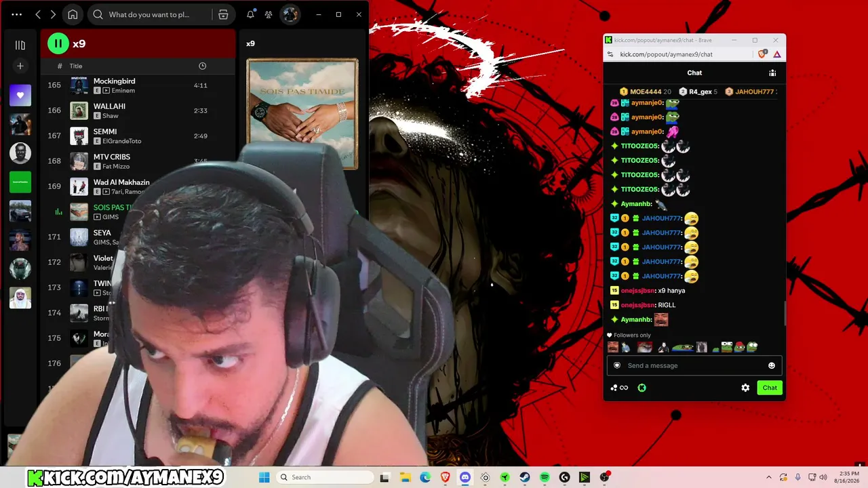Pause the x9 playlist
The width and height of the screenshot is (868, 488).
pyautogui.click(x=58, y=43)
